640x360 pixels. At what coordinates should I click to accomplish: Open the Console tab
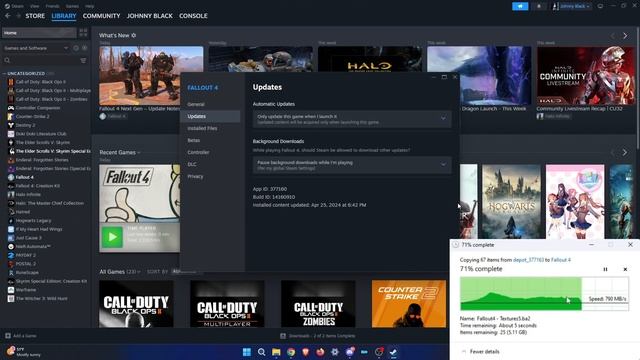click(x=193, y=16)
